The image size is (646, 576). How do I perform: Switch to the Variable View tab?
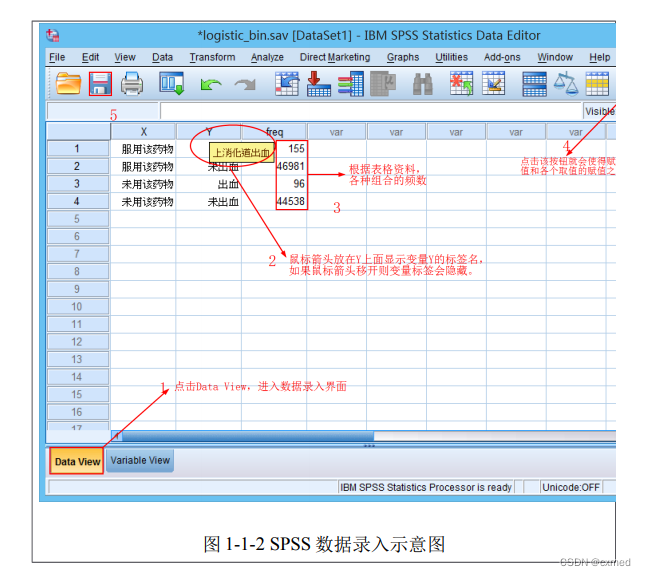[x=140, y=460]
